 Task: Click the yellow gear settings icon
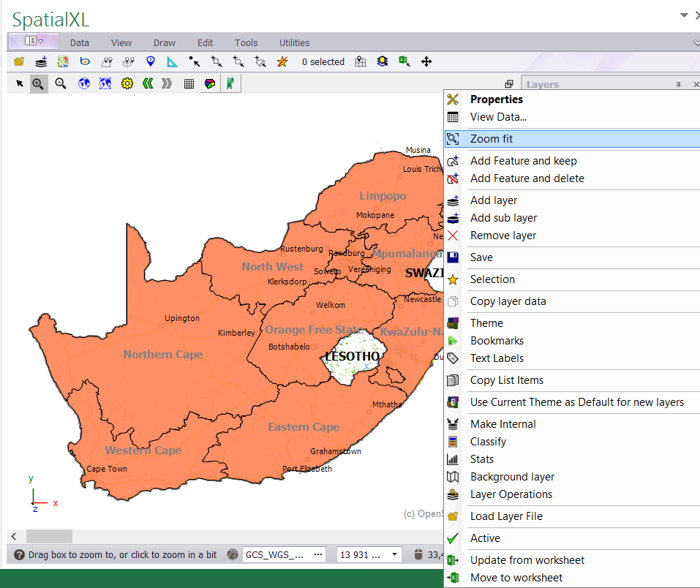pos(127,84)
